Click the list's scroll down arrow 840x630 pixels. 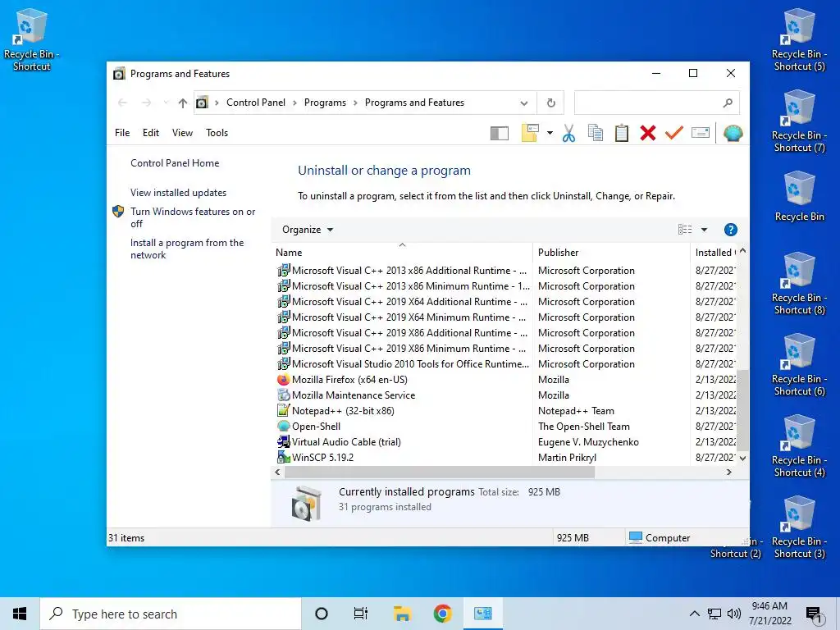coord(742,459)
